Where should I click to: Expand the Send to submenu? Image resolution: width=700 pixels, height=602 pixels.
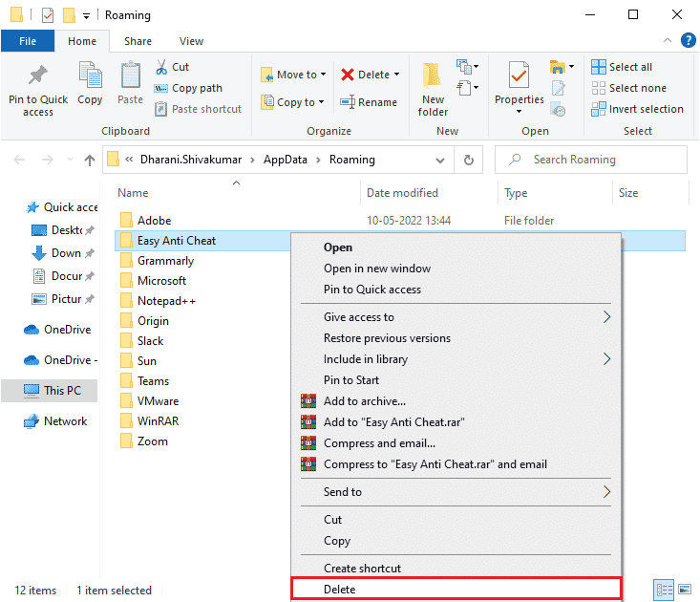pos(456,492)
